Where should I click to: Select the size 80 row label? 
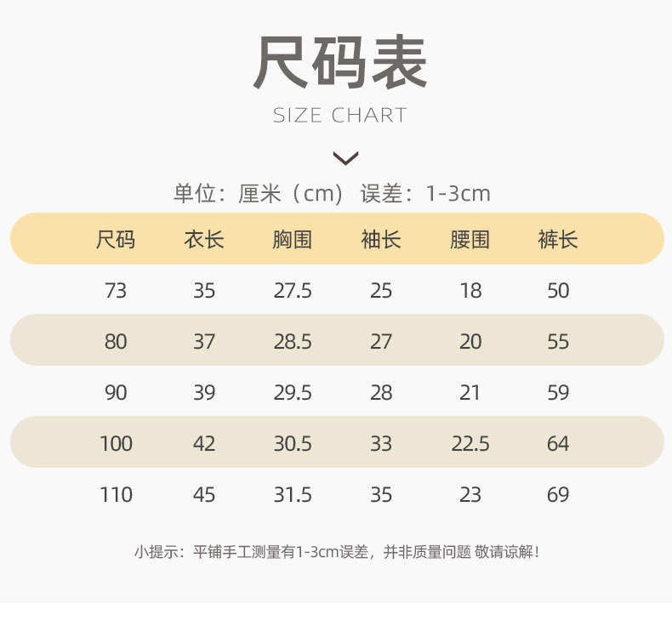tap(116, 342)
